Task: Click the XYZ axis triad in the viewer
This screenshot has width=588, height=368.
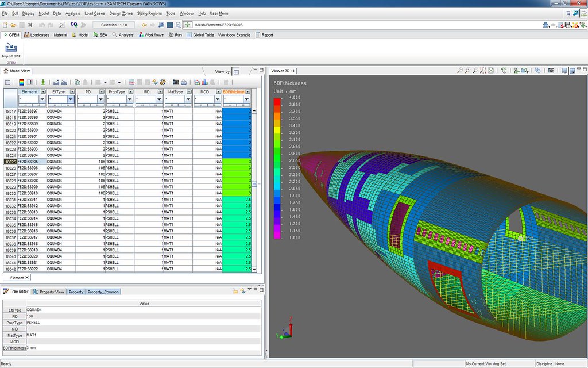Action: click(285, 328)
